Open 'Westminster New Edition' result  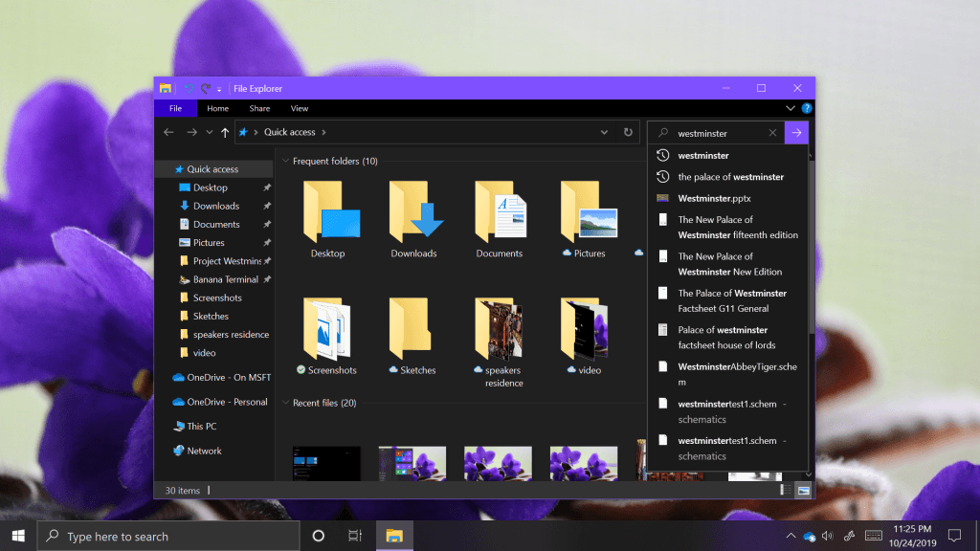click(x=727, y=264)
